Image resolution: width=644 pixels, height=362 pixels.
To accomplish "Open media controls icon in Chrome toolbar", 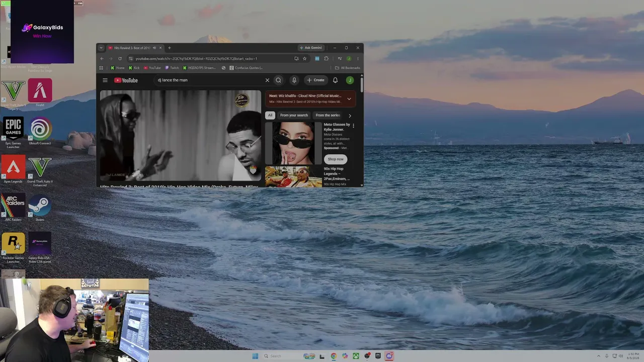I will [340, 58].
